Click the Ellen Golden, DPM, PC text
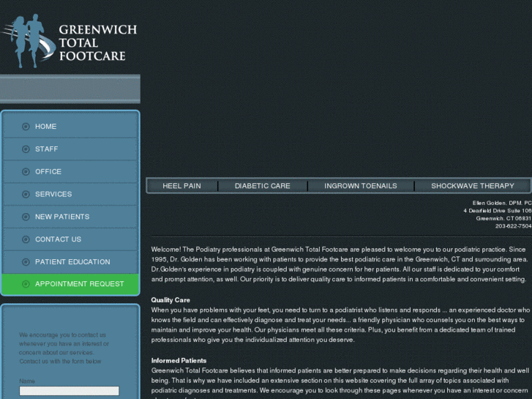This screenshot has height=399, width=532. pos(502,203)
